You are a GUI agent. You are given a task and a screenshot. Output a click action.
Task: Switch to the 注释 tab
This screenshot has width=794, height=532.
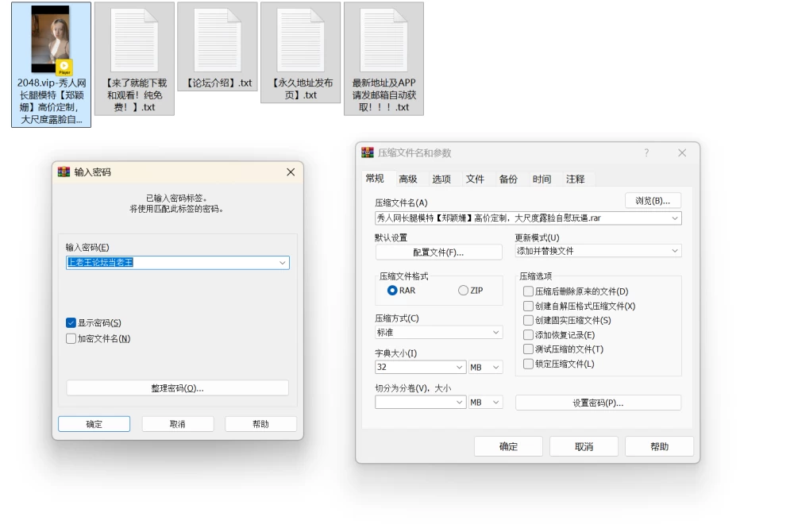click(x=575, y=179)
